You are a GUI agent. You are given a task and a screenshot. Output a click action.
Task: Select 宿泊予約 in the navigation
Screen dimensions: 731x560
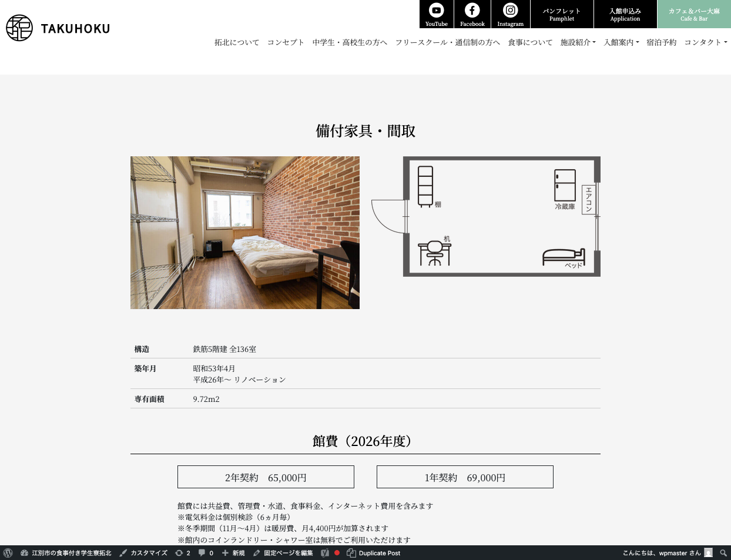point(662,42)
